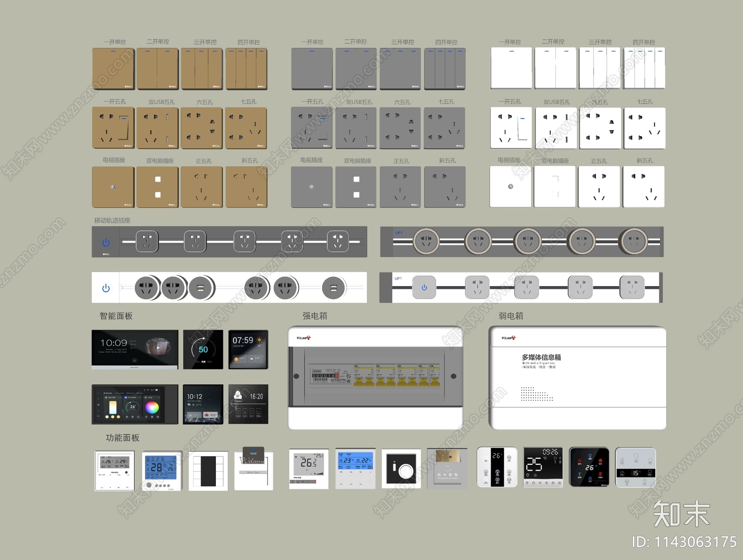This screenshot has width=743, height=560.
Task: Pick the gold 双USB五孔 socket
Action: click(x=157, y=128)
